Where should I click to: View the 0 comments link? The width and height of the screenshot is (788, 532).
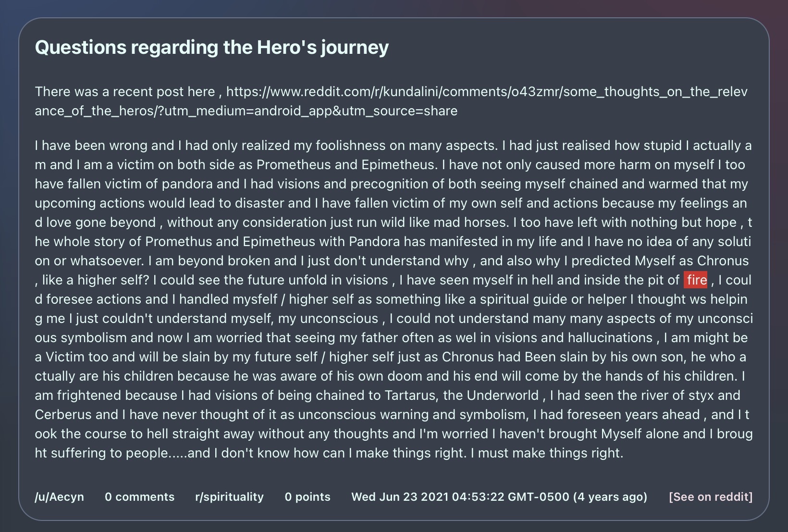(139, 496)
